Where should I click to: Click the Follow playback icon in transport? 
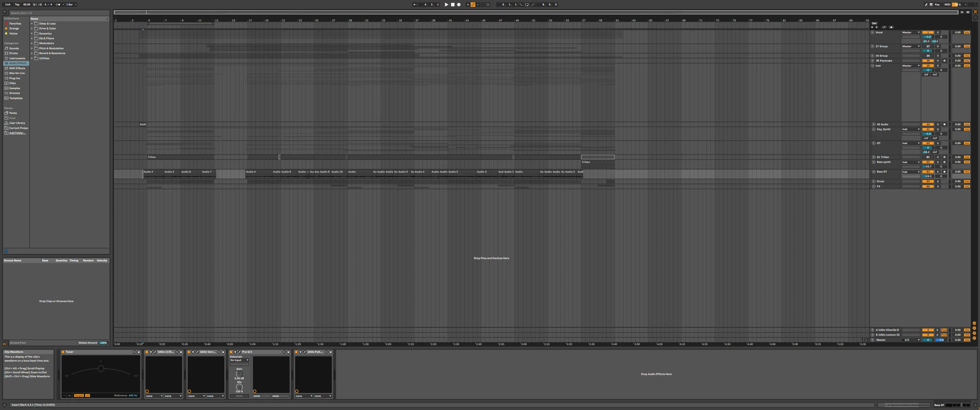pos(415,5)
